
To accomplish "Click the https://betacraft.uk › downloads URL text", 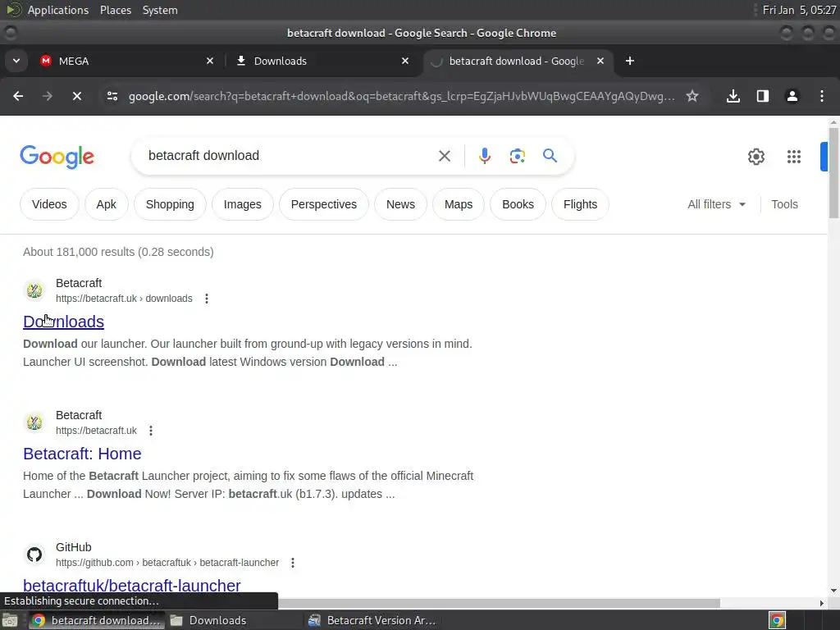I will coord(124,299).
